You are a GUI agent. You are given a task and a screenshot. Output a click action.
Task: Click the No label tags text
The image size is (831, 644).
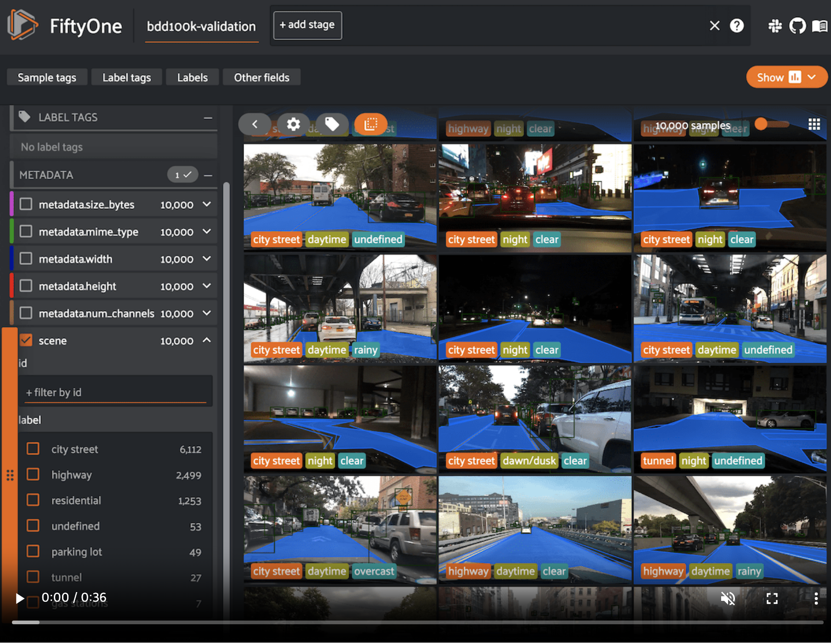tap(52, 147)
